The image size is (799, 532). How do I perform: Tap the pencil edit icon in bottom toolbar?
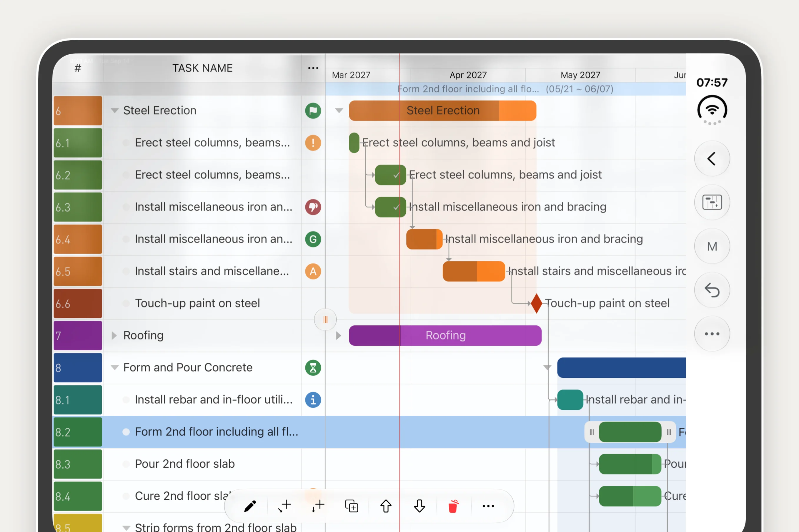click(250, 506)
